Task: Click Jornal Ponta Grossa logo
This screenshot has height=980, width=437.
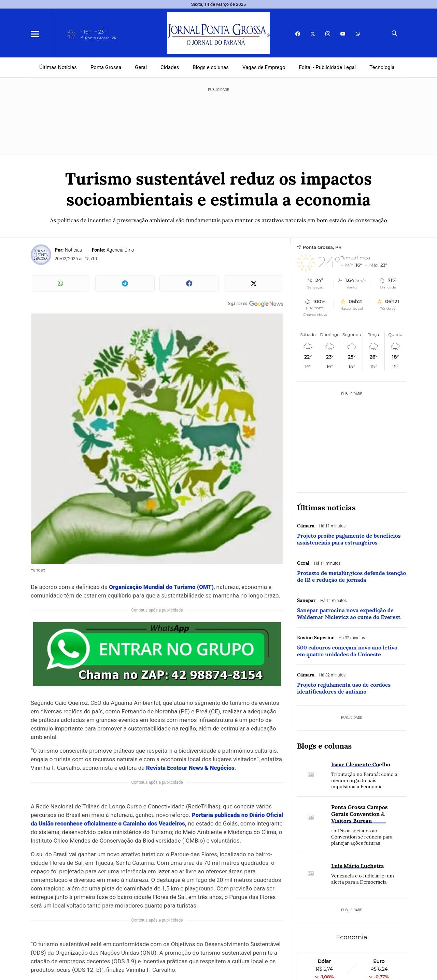Action: point(218,33)
